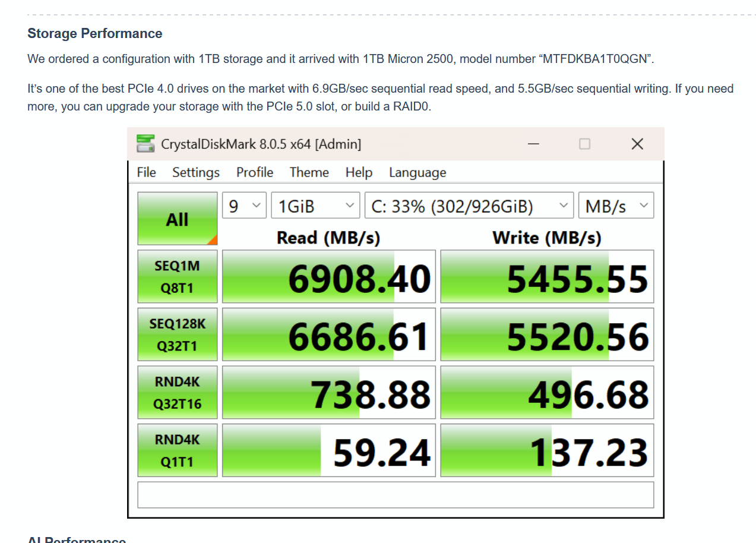Open the Theme menu
The image size is (756, 543).
[x=309, y=172]
